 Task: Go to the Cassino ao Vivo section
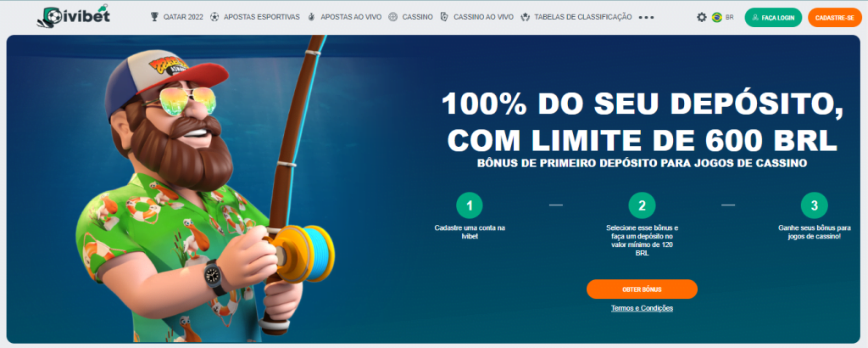483,17
